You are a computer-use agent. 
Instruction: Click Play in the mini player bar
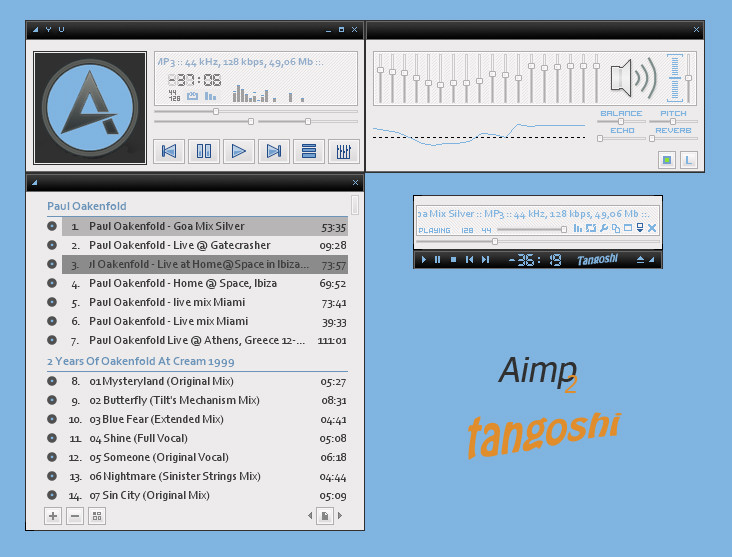coord(424,260)
